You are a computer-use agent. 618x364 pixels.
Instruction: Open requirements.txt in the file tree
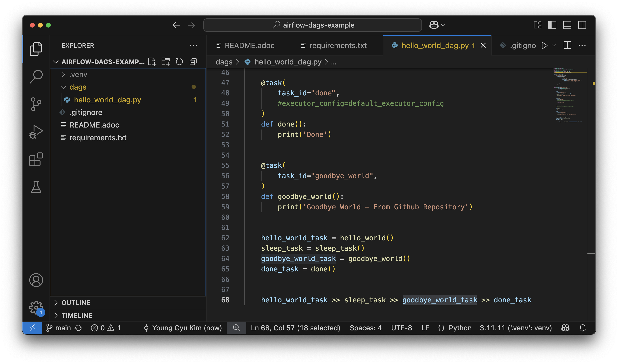click(x=128, y=138)
